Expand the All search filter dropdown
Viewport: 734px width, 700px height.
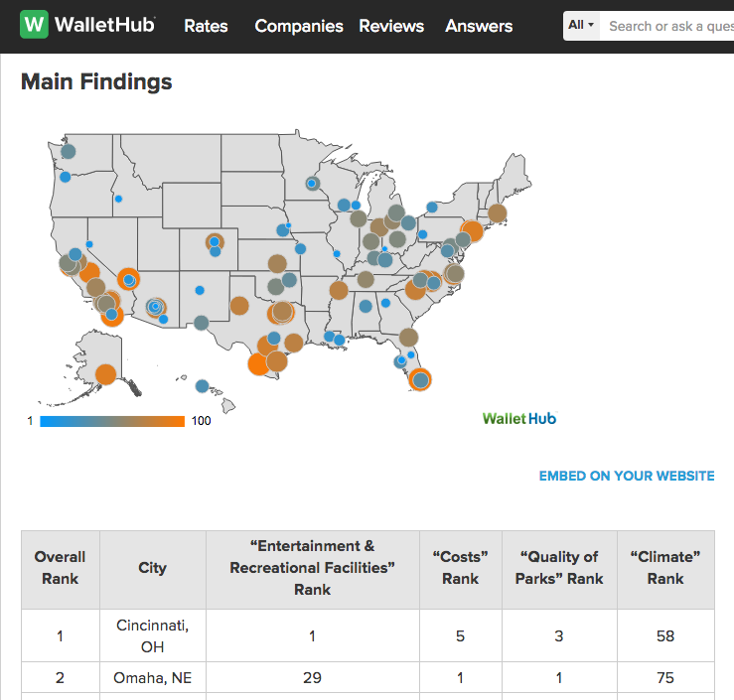click(x=581, y=25)
